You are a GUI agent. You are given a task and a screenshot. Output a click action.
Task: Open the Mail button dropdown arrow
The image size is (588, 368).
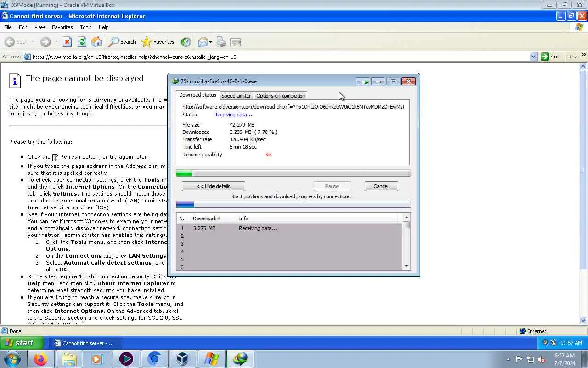(x=210, y=42)
